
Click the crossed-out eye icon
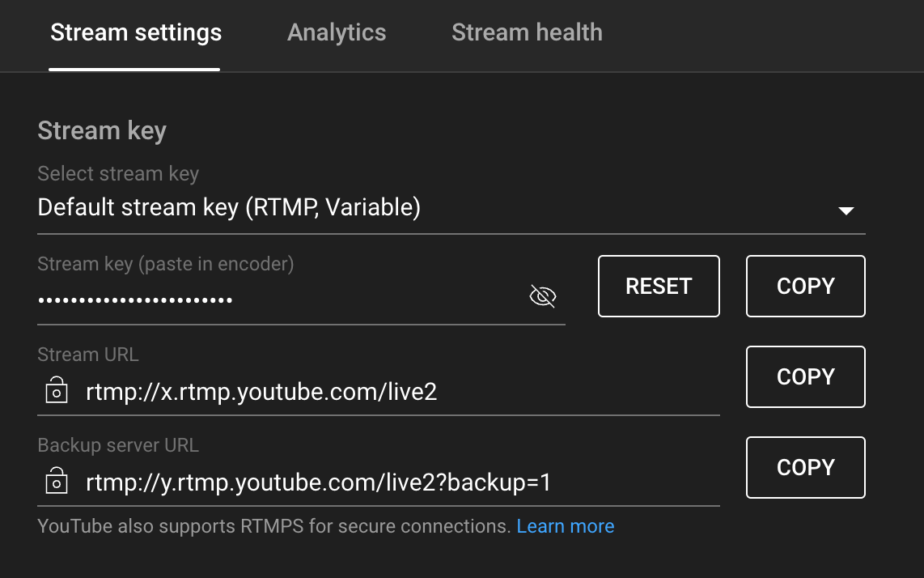pos(542,295)
